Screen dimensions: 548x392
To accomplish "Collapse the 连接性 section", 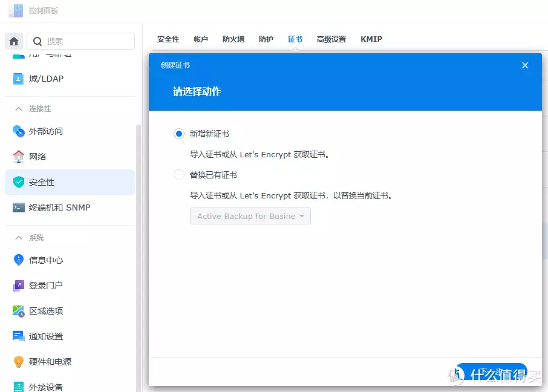I will (x=19, y=109).
